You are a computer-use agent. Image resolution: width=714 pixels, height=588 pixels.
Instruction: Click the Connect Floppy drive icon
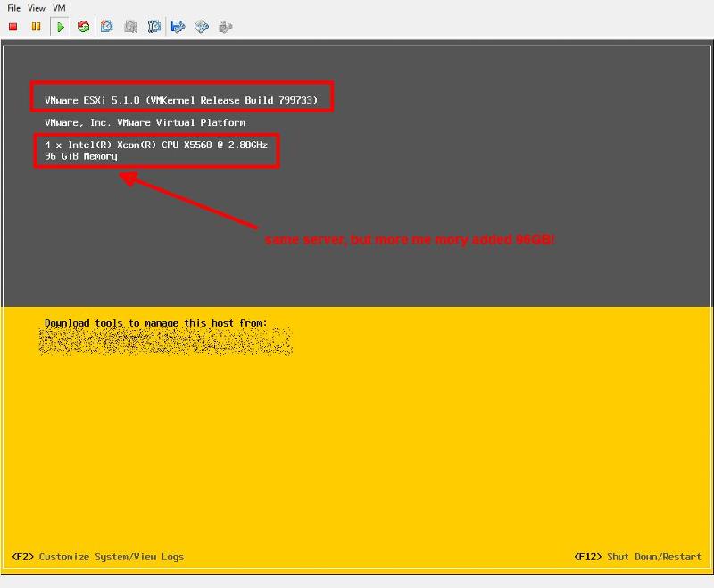178,27
